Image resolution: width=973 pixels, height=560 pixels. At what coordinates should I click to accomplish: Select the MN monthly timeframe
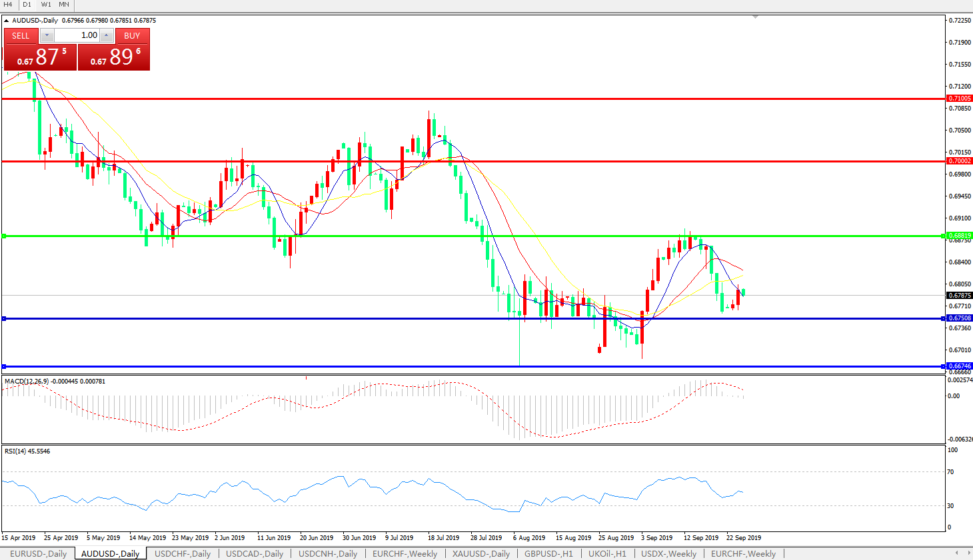coord(64,5)
